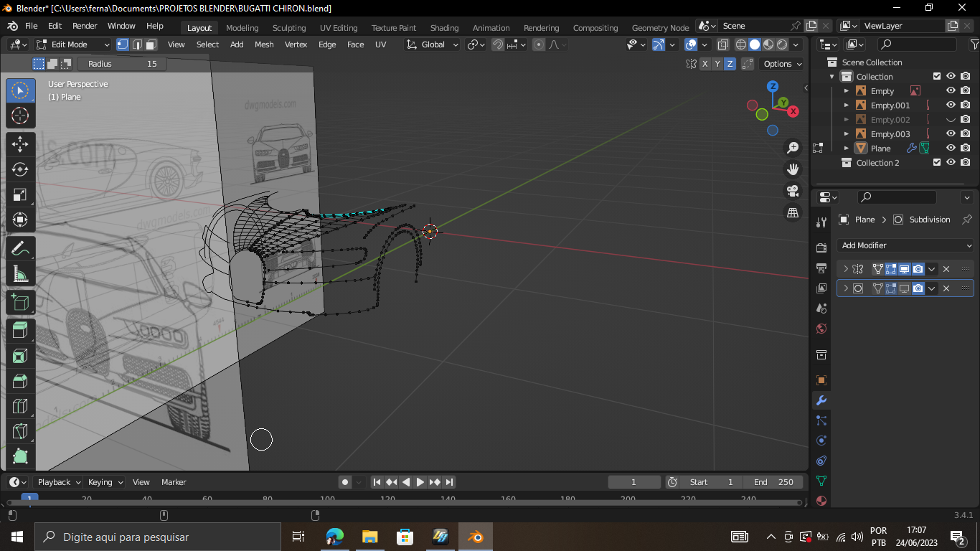The width and height of the screenshot is (980, 551).
Task: Toggle camera view with the camera gizmo
Action: [x=793, y=191]
